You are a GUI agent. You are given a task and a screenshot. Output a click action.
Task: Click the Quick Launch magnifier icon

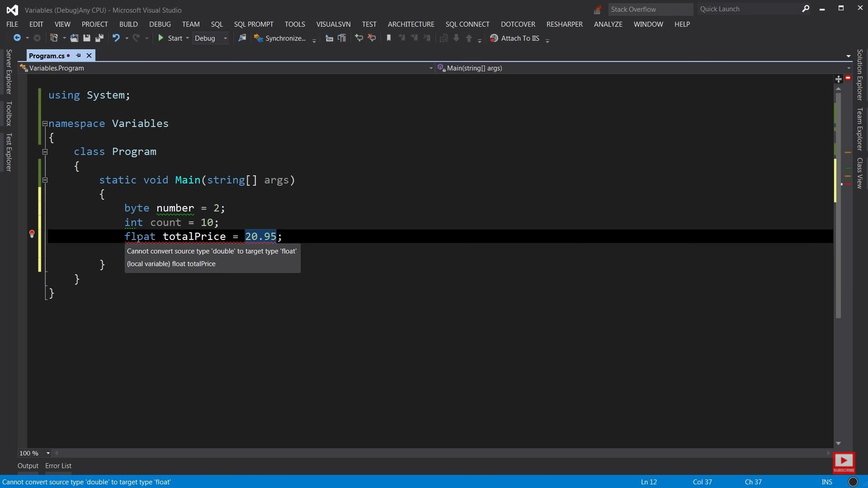tap(806, 9)
